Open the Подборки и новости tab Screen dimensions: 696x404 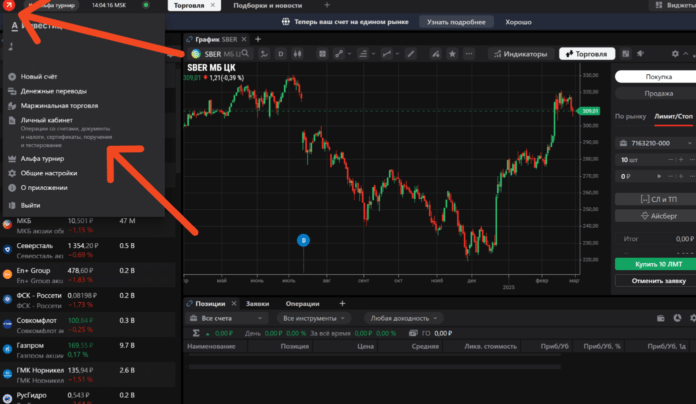268,5
